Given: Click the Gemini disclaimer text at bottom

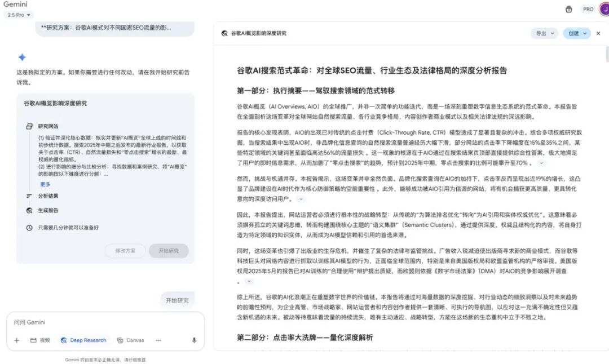Looking at the screenshot, I should pos(105,359).
